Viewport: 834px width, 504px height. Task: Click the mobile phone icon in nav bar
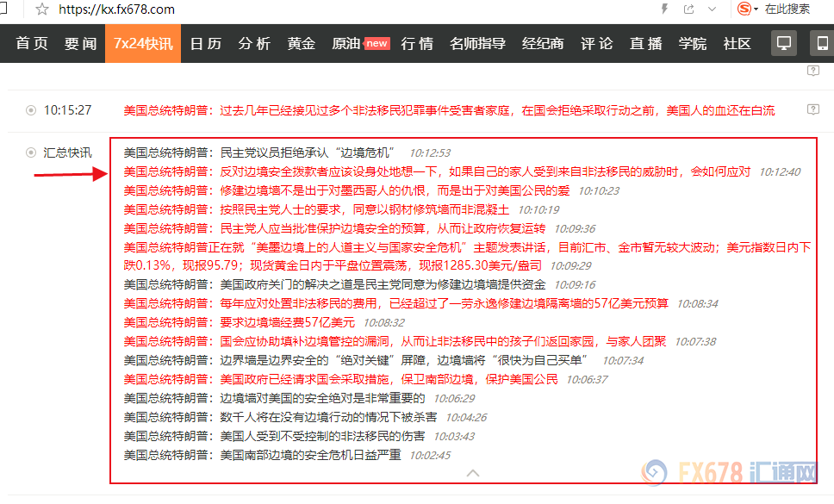coord(822,43)
